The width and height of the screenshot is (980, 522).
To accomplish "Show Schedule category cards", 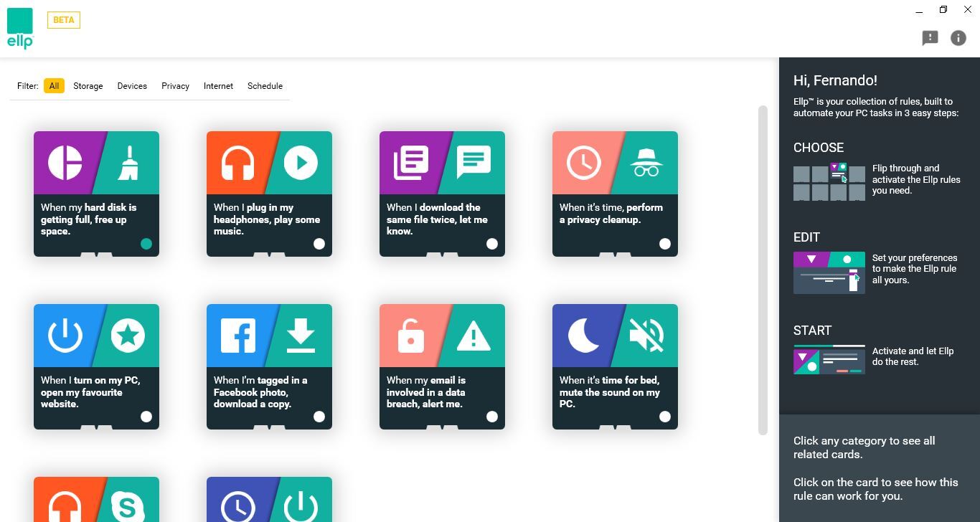I will coord(265,86).
